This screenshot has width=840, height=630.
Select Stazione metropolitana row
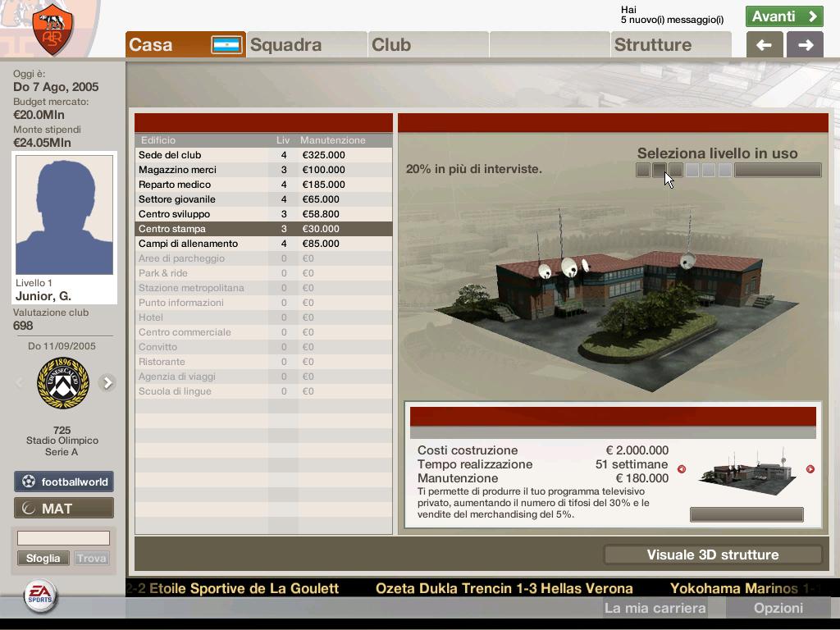[x=263, y=288]
